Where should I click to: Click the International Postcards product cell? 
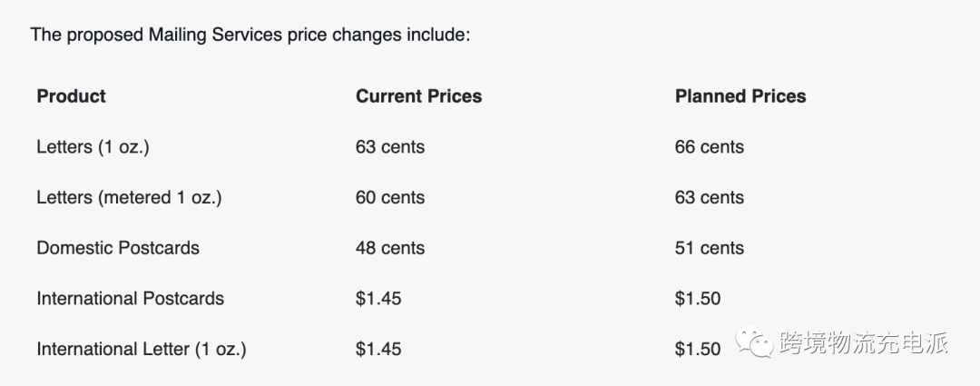coord(130,299)
